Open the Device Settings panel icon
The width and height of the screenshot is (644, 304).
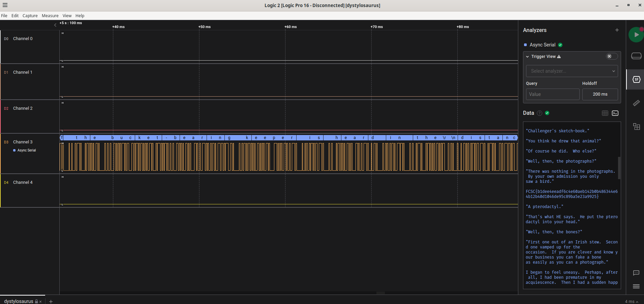coord(636,56)
